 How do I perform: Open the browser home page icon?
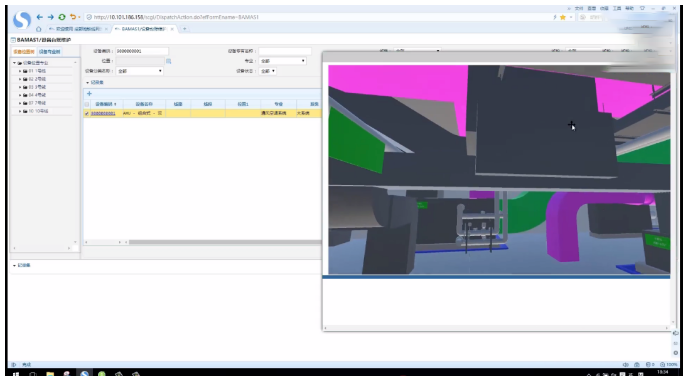(x=39, y=29)
